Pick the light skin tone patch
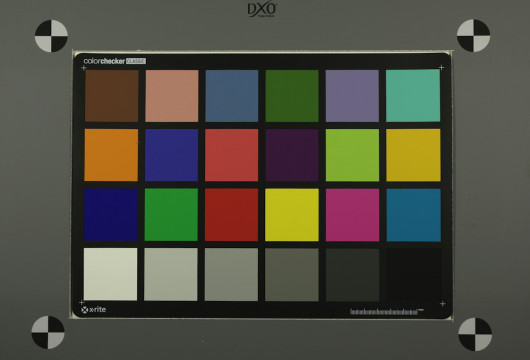Screen dimensions: 530x360 (172, 96)
